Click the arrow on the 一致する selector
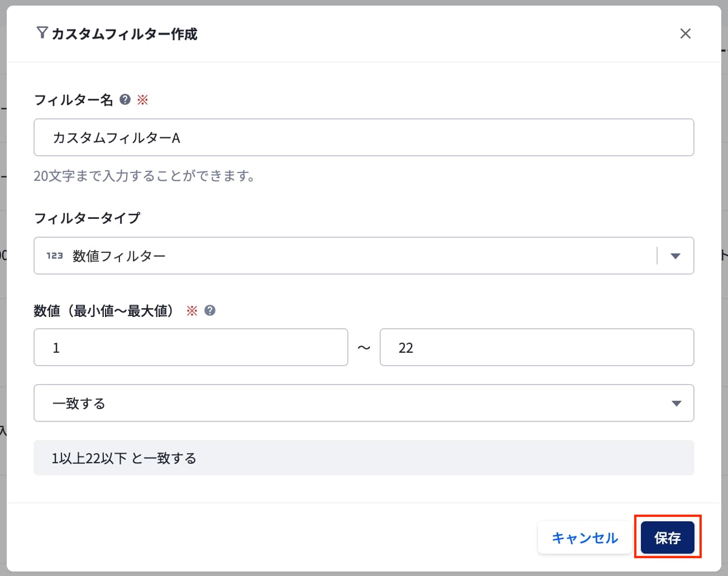This screenshot has height=576, width=728. tap(676, 403)
